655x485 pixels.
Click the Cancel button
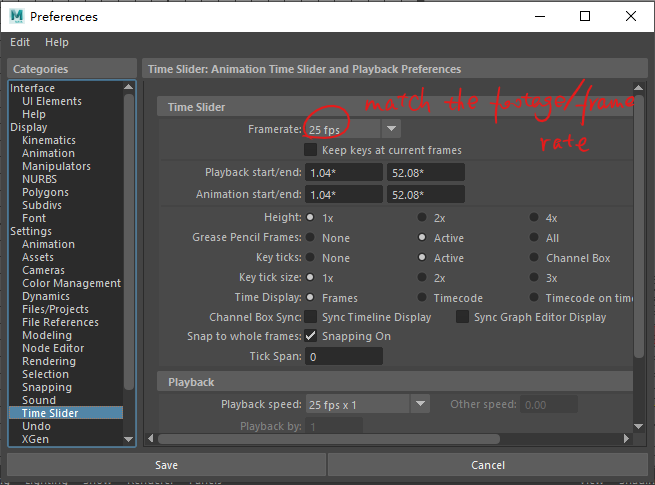[488, 465]
